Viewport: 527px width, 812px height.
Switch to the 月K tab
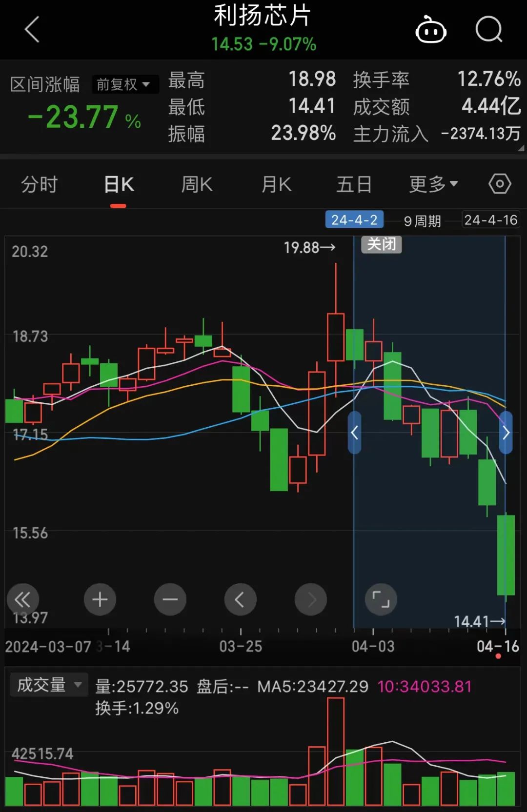[x=276, y=184]
